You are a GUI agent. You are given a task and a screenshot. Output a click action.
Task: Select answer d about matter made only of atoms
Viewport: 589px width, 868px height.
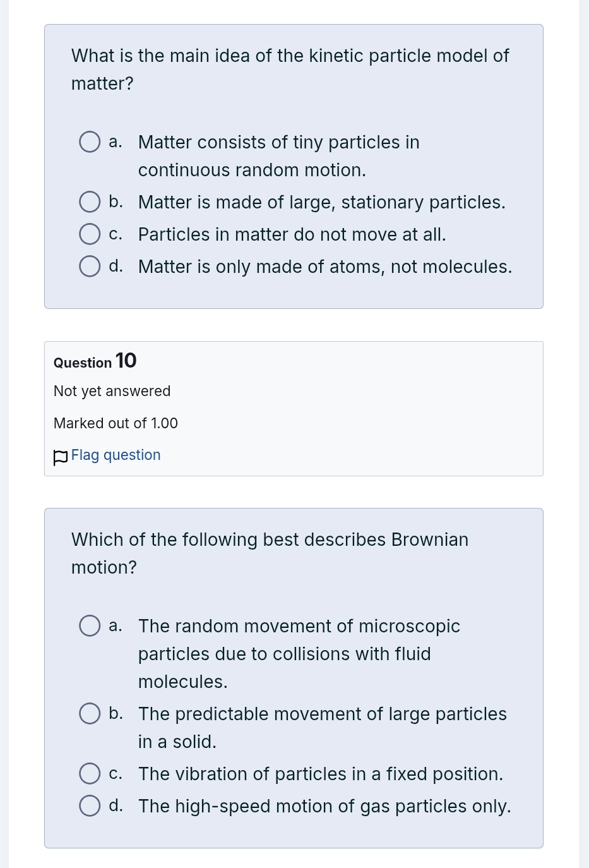point(90,266)
